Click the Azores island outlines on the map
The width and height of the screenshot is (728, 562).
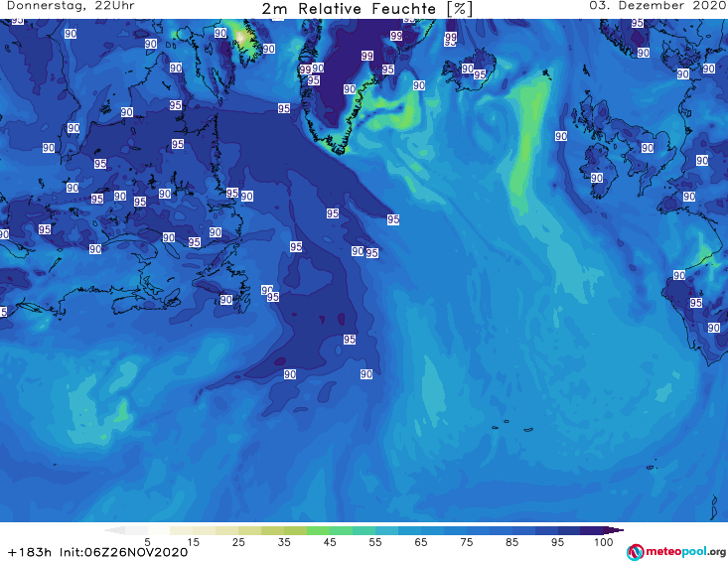click(513, 426)
